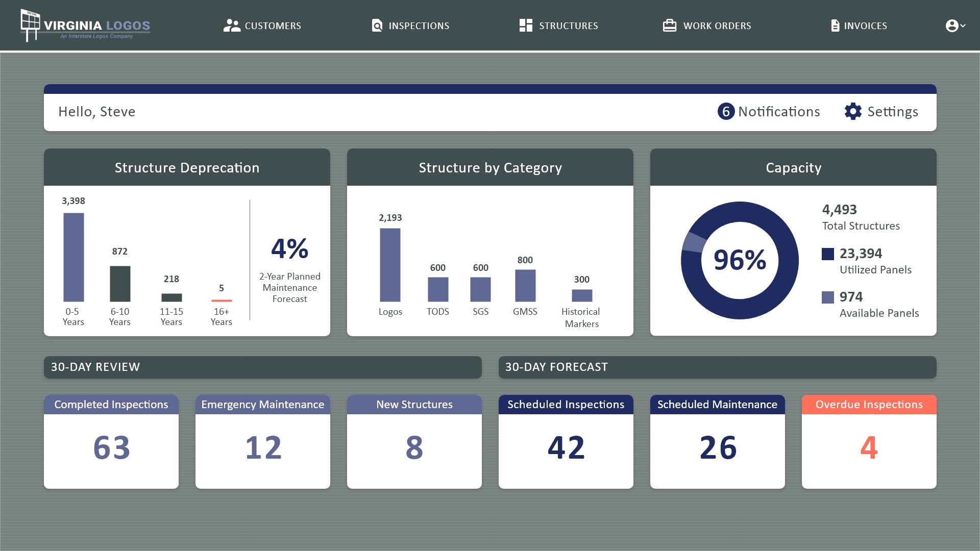This screenshot has height=551, width=980.
Task: Click the Logos bar in category chart
Action: [390, 265]
